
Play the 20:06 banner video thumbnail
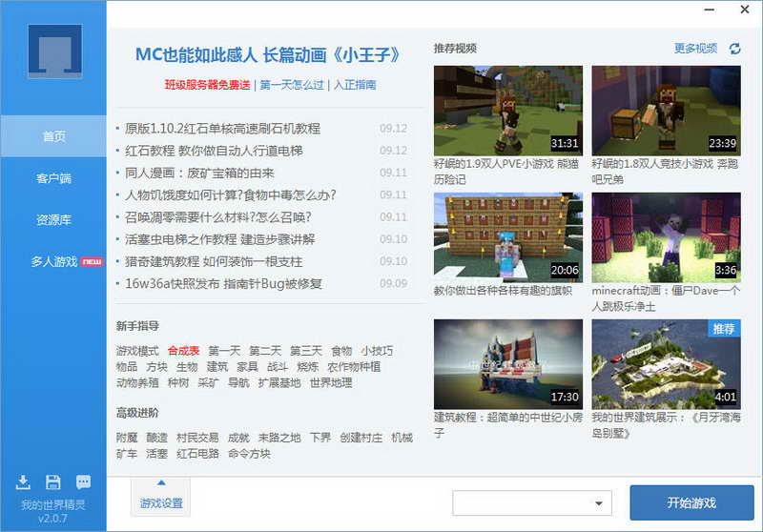(508, 237)
